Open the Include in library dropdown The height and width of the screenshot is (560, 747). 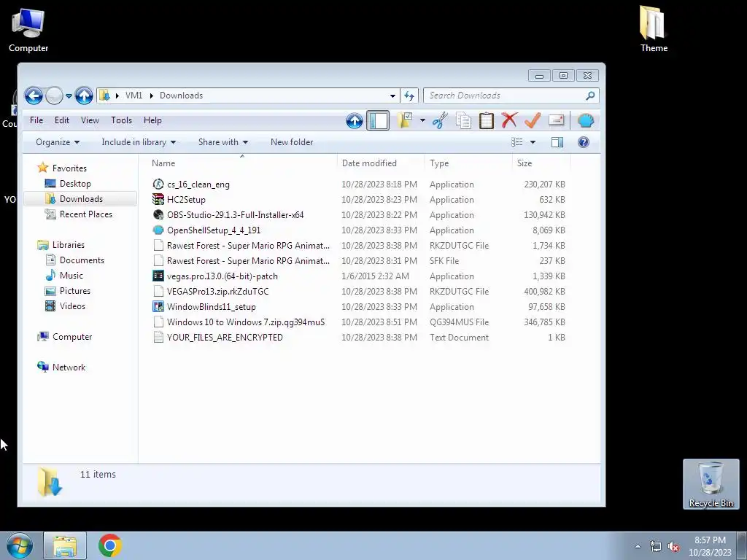click(139, 142)
